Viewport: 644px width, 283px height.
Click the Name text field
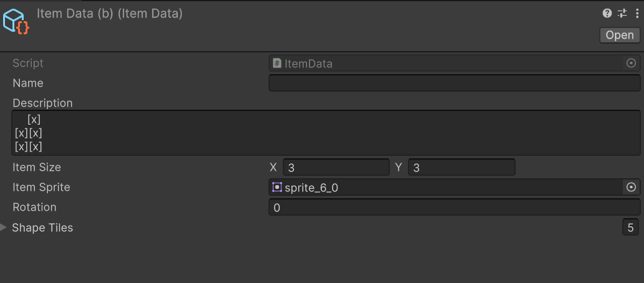coord(454,83)
